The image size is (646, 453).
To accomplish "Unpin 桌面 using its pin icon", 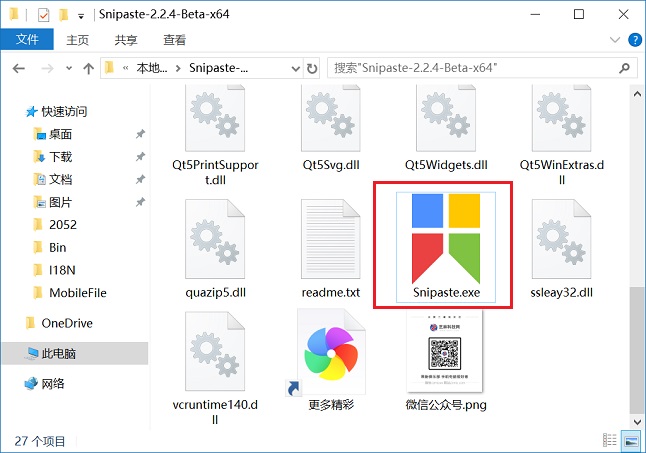I will (x=140, y=134).
